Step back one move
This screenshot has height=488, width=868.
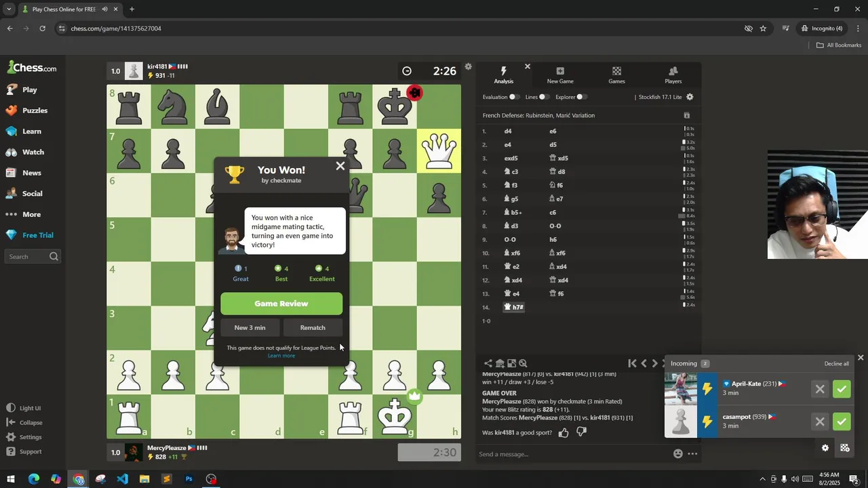coord(644,363)
